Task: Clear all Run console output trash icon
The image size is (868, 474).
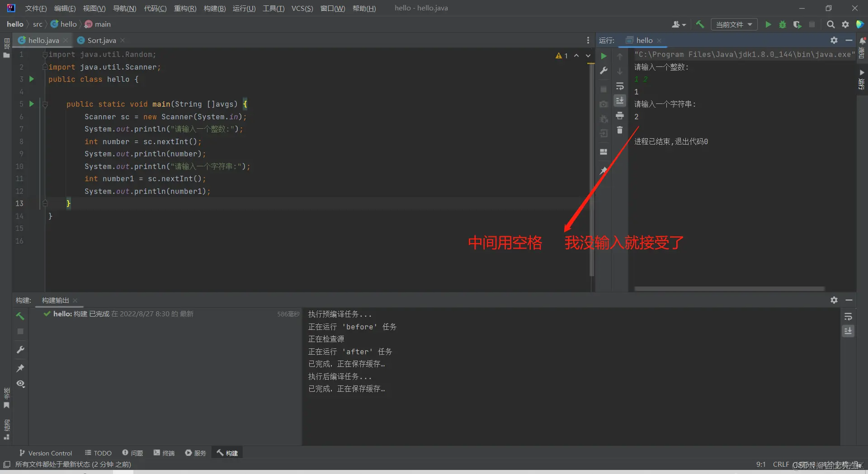Action: [x=620, y=130]
